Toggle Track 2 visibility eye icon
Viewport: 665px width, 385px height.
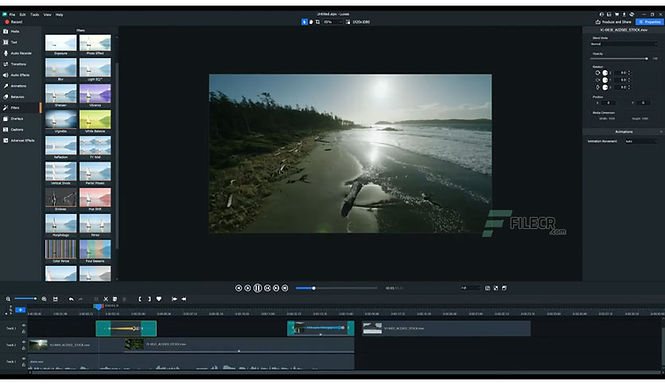click(23, 342)
